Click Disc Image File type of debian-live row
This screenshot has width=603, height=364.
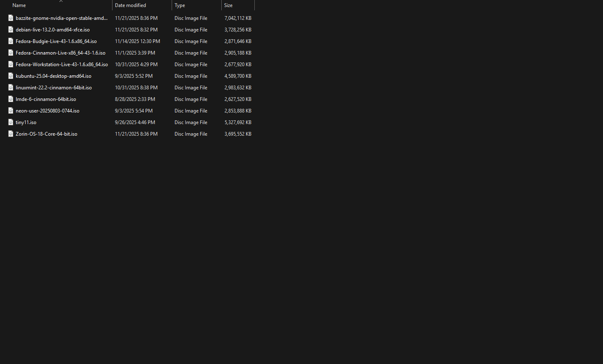coord(191,30)
